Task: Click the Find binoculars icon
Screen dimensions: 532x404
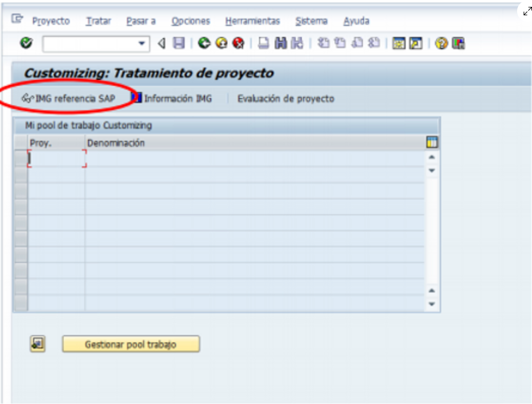Action: click(281, 43)
